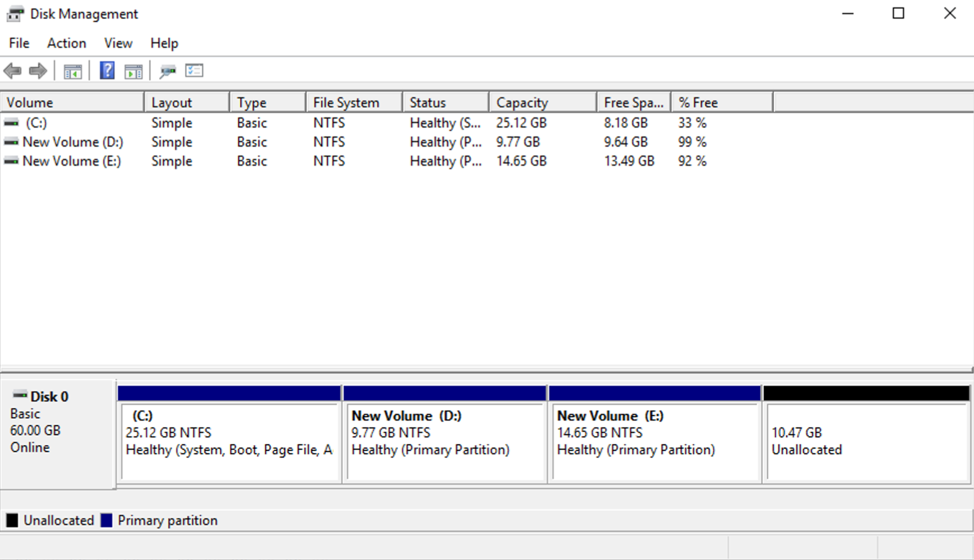Click the 33 % free cell
This screenshot has height=560, width=974.
point(692,123)
